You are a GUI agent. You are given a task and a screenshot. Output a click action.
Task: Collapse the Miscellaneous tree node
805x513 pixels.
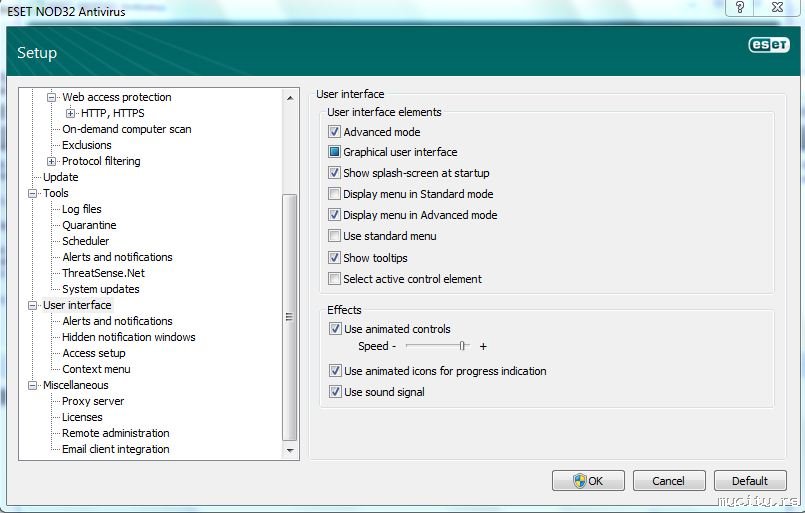[x=32, y=385]
